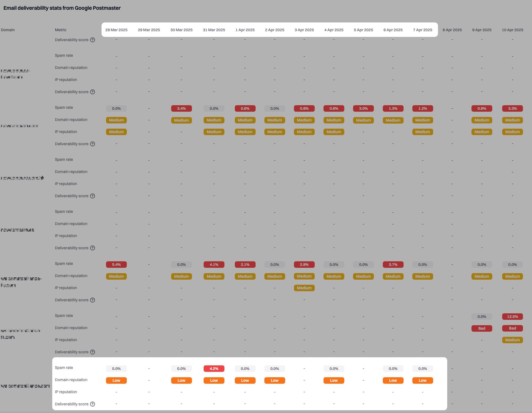Viewport: 532px width, 413px height.
Task: Click the 5.4% spam rate badge
Action: click(x=116, y=264)
